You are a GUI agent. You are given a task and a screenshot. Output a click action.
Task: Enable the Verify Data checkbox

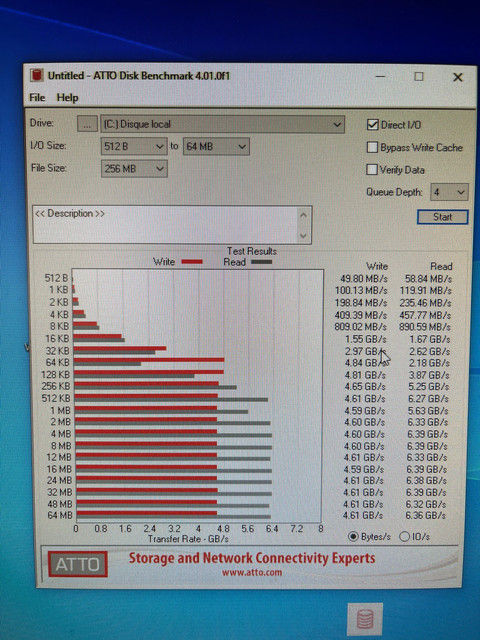(x=371, y=169)
